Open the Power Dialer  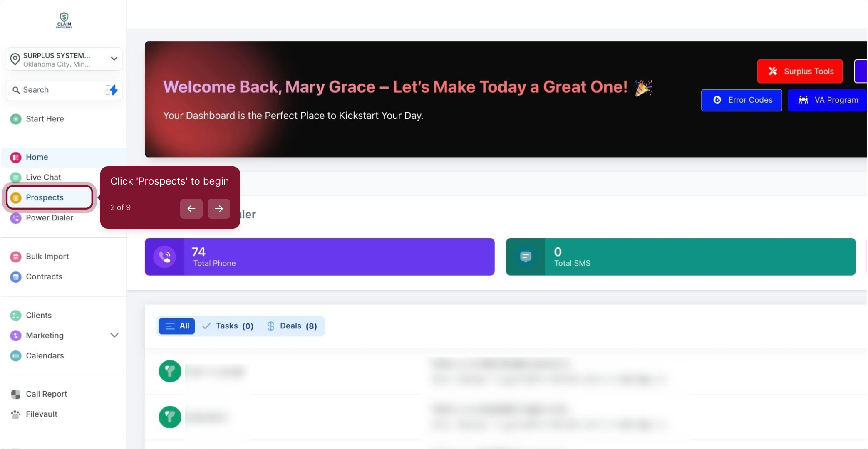point(49,217)
